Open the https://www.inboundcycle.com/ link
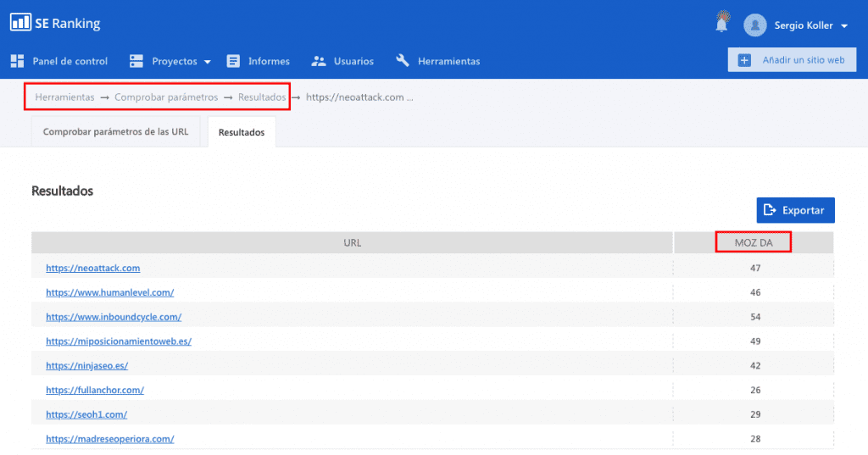The width and height of the screenshot is (868, 455). coord(114,317)
